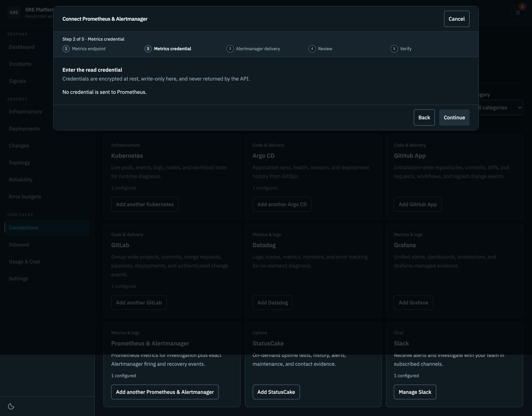Open user avatar with notification badge

[x=518, y=13]
